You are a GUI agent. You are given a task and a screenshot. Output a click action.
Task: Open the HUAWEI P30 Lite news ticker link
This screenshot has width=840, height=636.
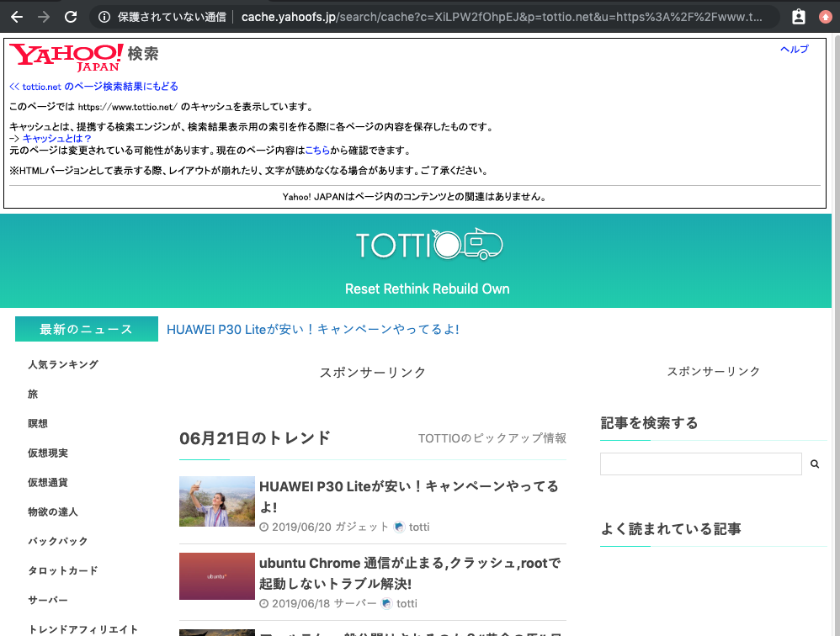[313, 329]
